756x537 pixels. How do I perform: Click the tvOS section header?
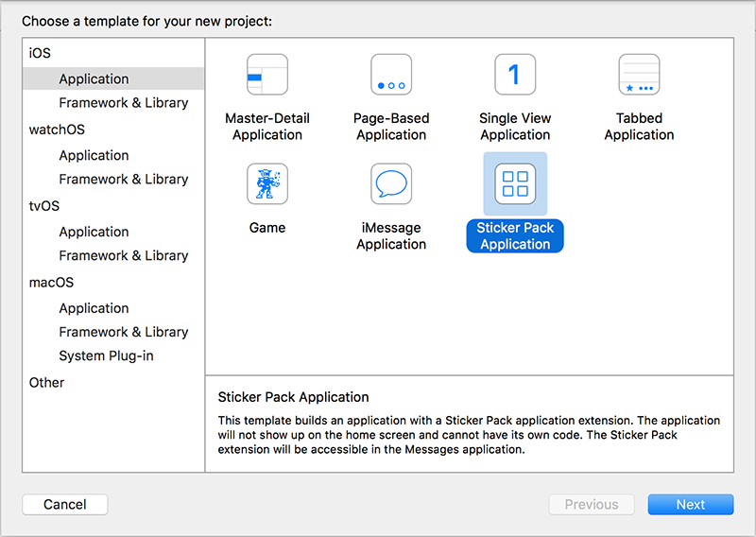pos(43,205)
